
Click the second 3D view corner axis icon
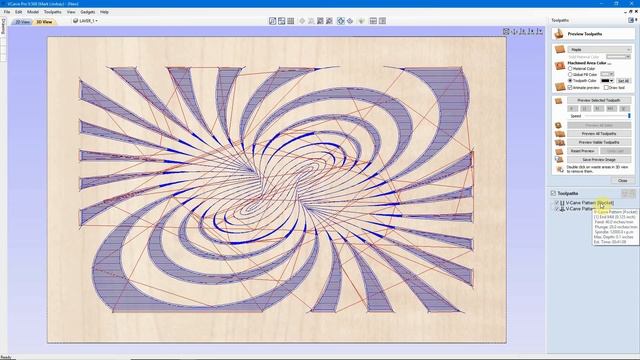coord(514,31)
